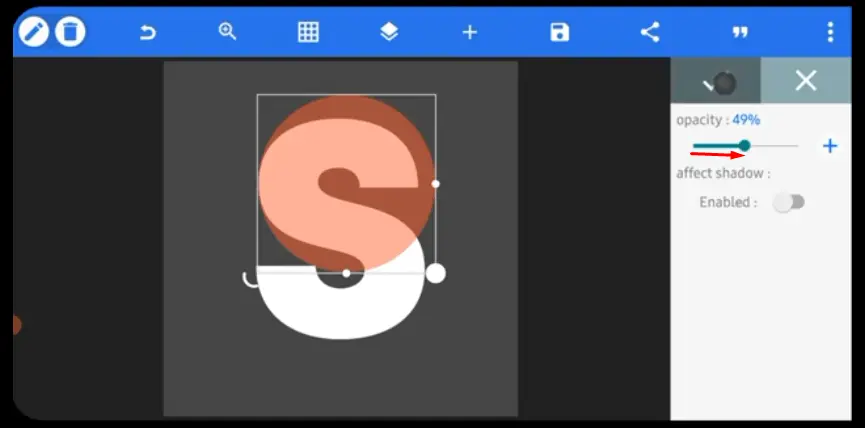Select the large white resize handle
Image resolution: width=865 pixels, height=428 pixels.
click(436, 273)
